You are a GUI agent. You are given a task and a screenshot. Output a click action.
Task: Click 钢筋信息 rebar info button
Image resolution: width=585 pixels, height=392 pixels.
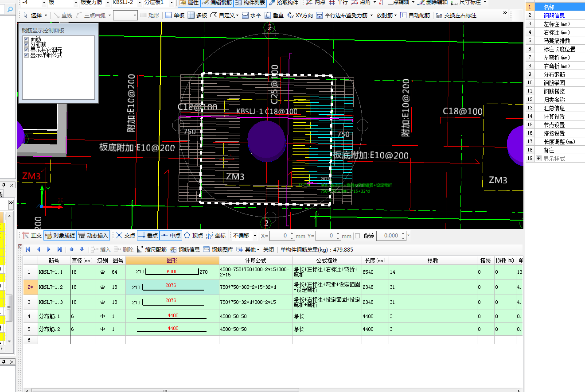pyautogui.click(x=185, y=249)
